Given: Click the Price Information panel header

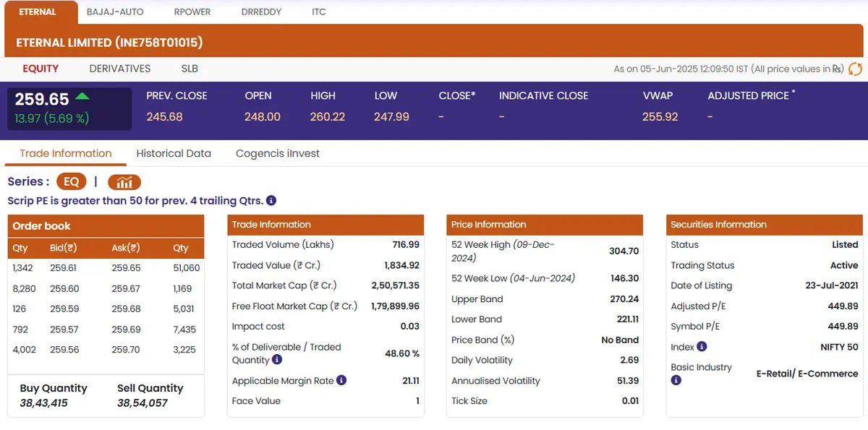Looking at the screenshot, I should [x=545, y=225].
